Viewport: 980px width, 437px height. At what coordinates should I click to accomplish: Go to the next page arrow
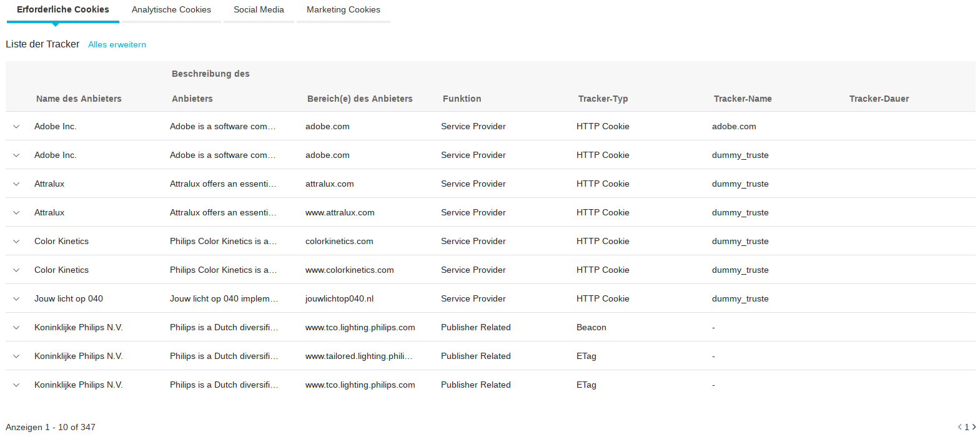pos(974,427)
